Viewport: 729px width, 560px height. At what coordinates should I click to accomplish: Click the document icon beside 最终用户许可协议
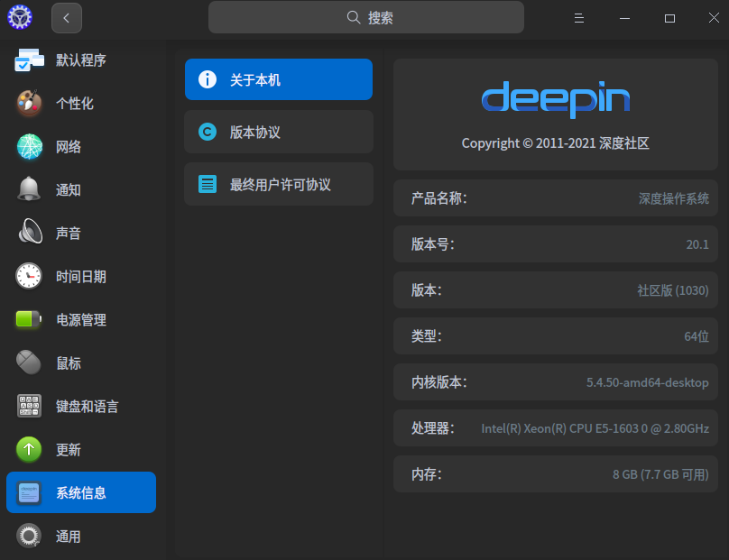click(x=208, y=184)
